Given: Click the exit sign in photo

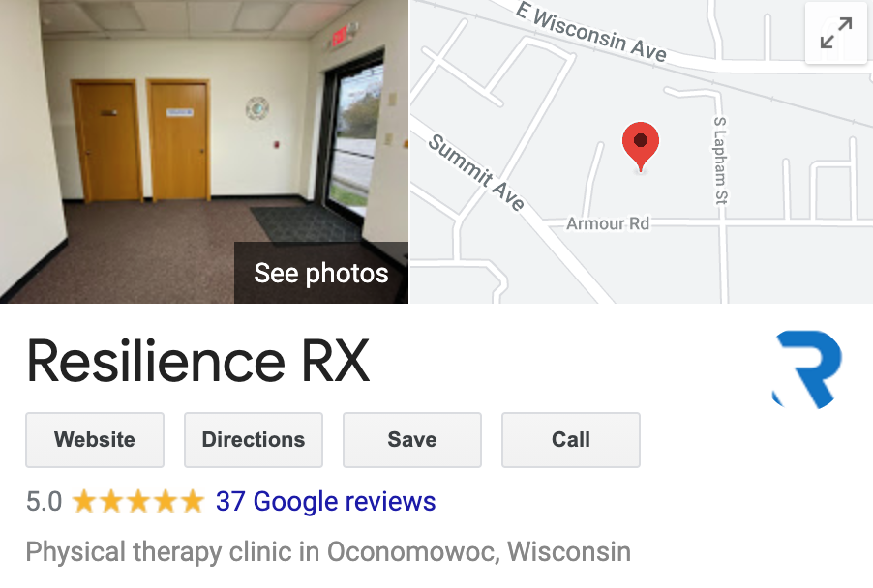Looking at the screenshot, I should click(x=340, y=36).
